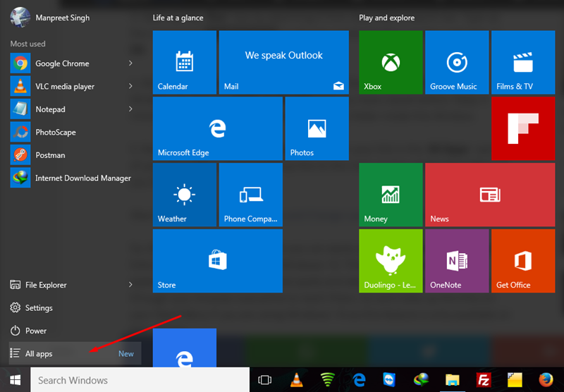The width and height of the screenshot is (564, 392).
Task: Click the Windows Start button
Action: click(x=15, y=380)
